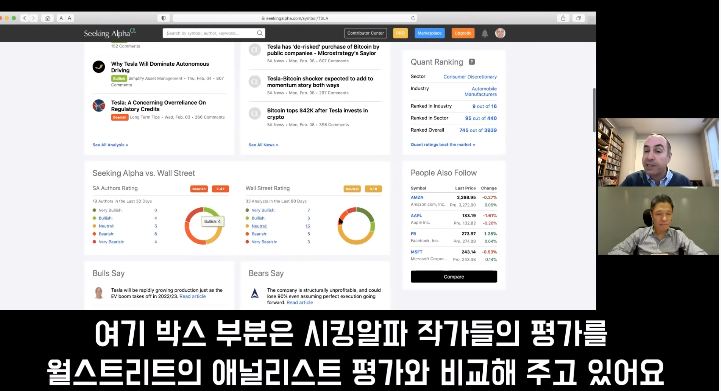Open the blue Marketplace button
The height and width of the screenshot is (391, 721).
pyautogui.click(x=429, y=33)
